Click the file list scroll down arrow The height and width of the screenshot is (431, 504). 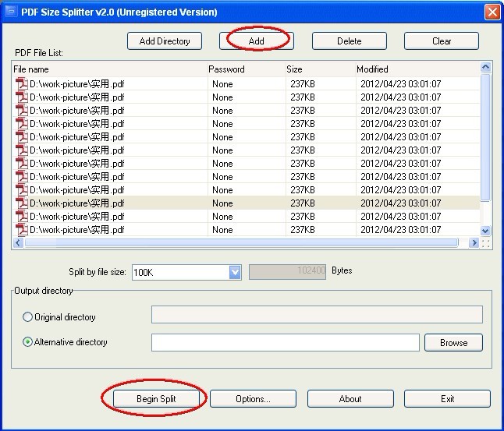click(485, 230)
